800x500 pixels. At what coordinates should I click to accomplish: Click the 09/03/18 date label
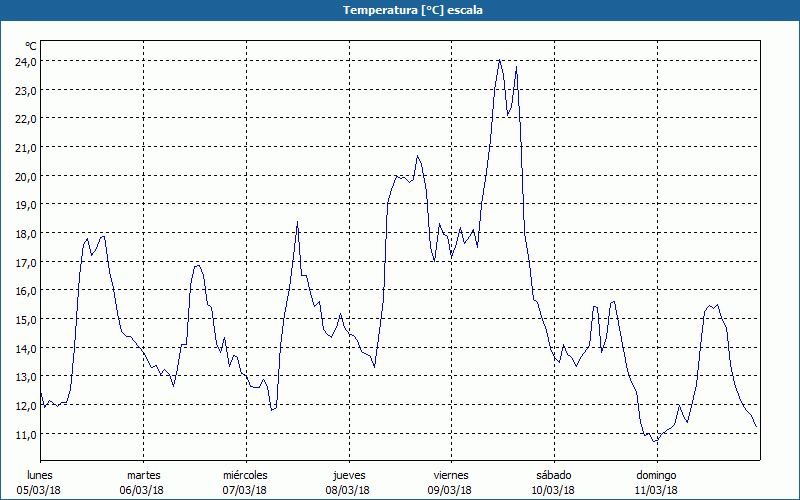[451, 490]
